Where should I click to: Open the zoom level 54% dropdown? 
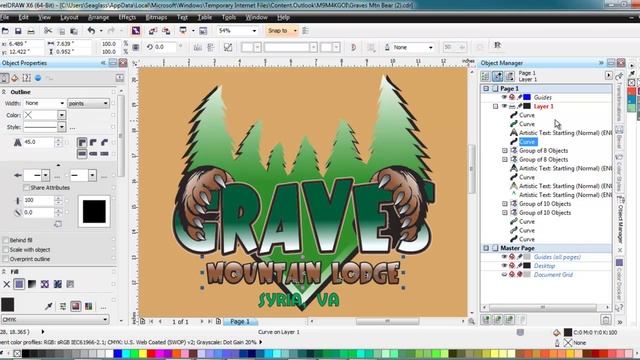[254, 31]
